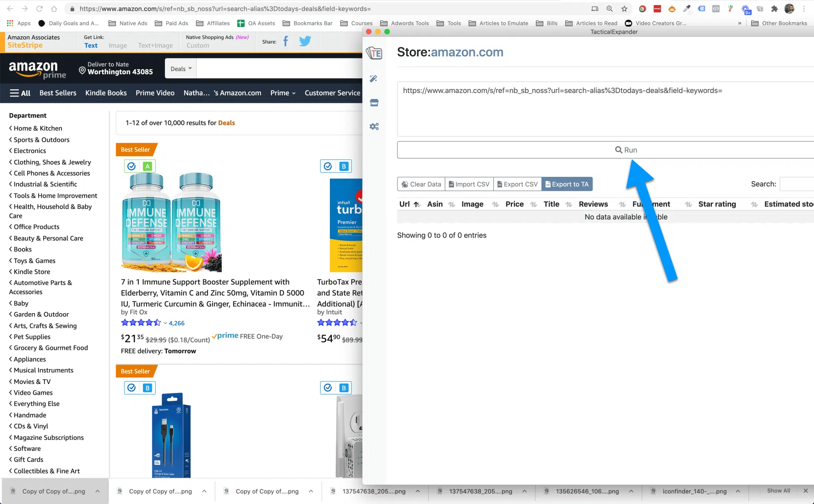The width and height of the screenshot is (814, 504).
Task: Click browser back arrow
Action: click(10, 9)
